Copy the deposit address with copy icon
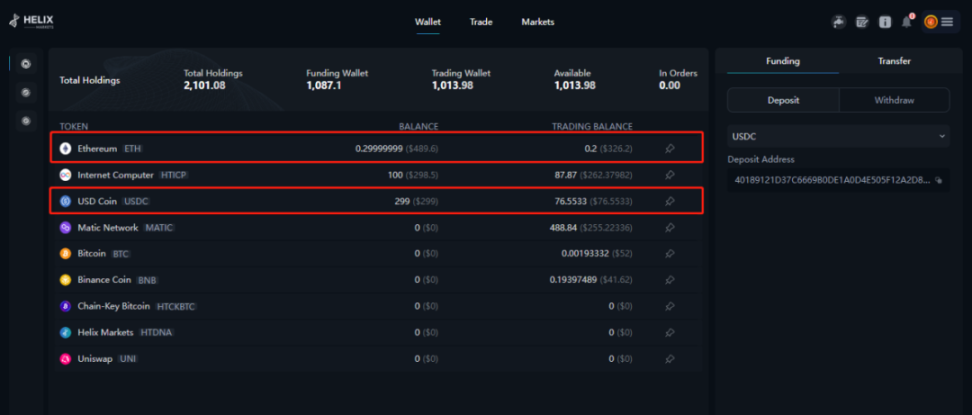Screen dimensions: 972x415 click(939, 181)
